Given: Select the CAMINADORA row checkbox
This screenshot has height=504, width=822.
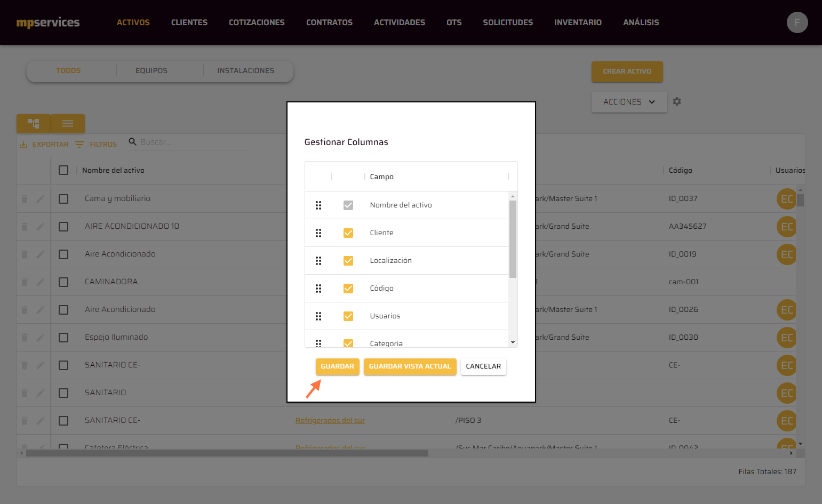Looking at the screenshot, I should (63, 282).
